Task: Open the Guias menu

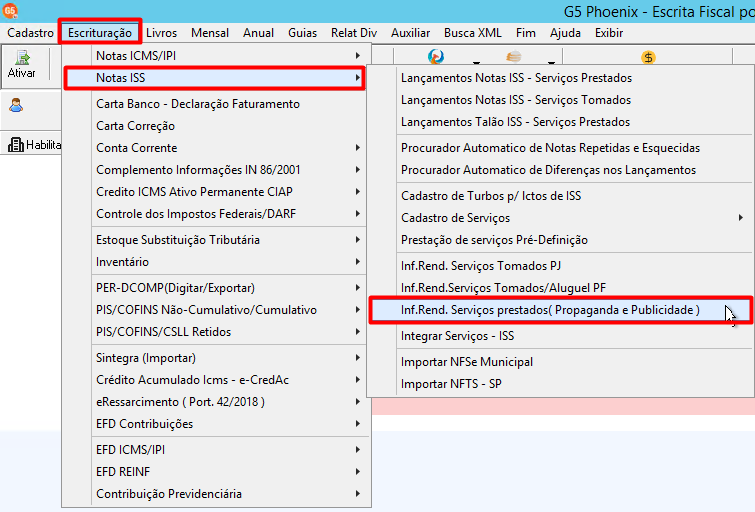Action: click(302, 33)
